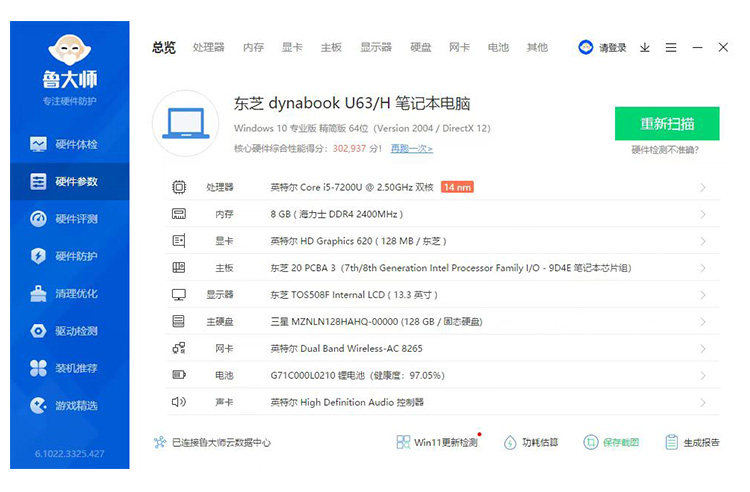
Task: Open 游戏精选 pac-man icon in sidebar
Action: (38, 405)
